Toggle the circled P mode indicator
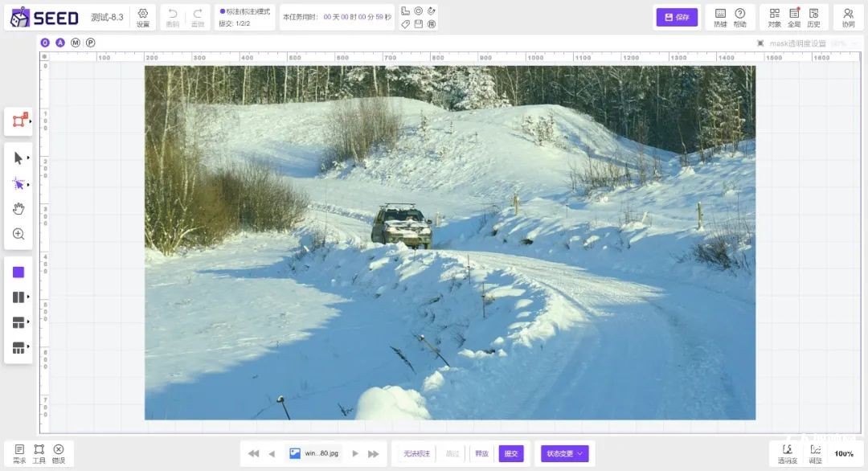Image resolution: width=868 pixels, height=471 pixels. click(91, 43)
